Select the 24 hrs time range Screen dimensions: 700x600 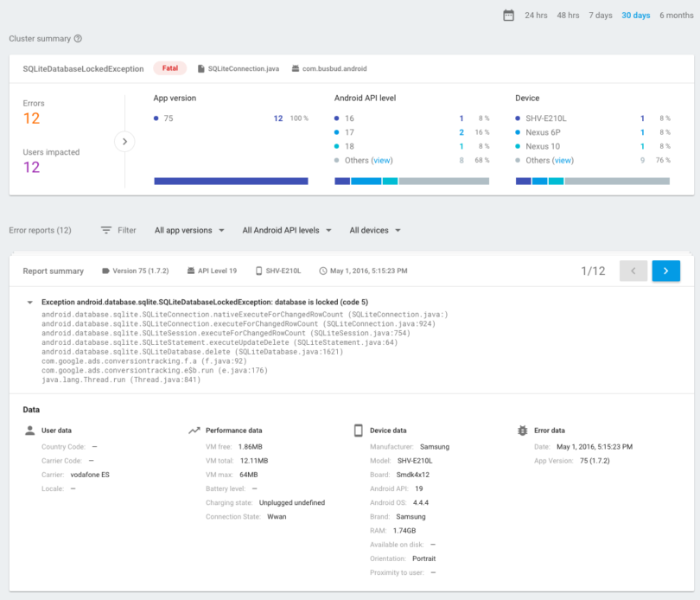click(x=536, y=16)
